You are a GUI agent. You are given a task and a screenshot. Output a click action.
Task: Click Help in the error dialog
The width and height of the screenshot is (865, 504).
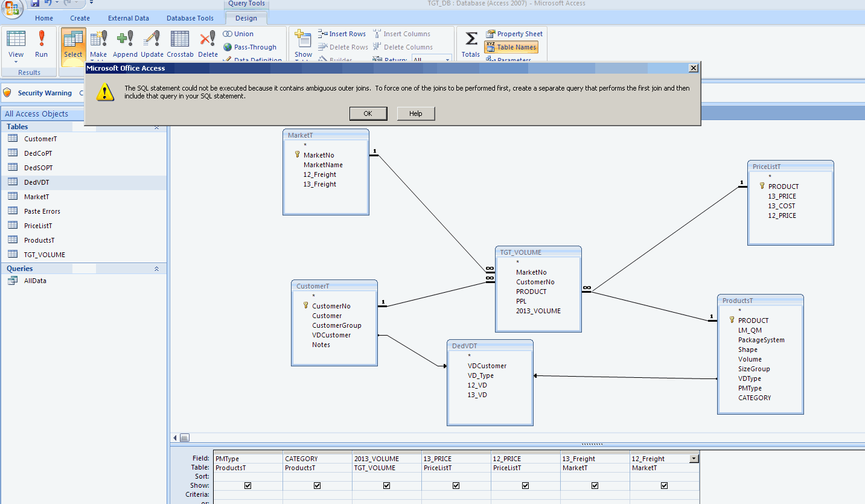tap(415, 113)
